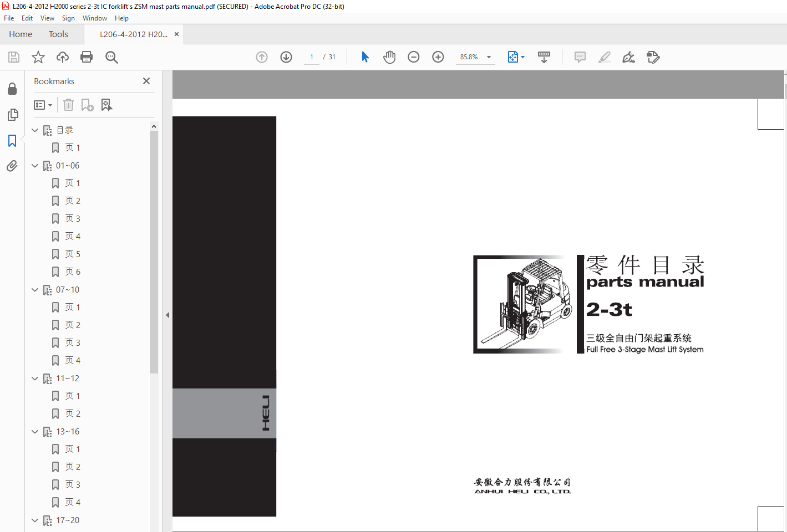This screenshot has width=787, height=532.
Task: Open bookmarks Options dropdown menu
Action: 43,105
